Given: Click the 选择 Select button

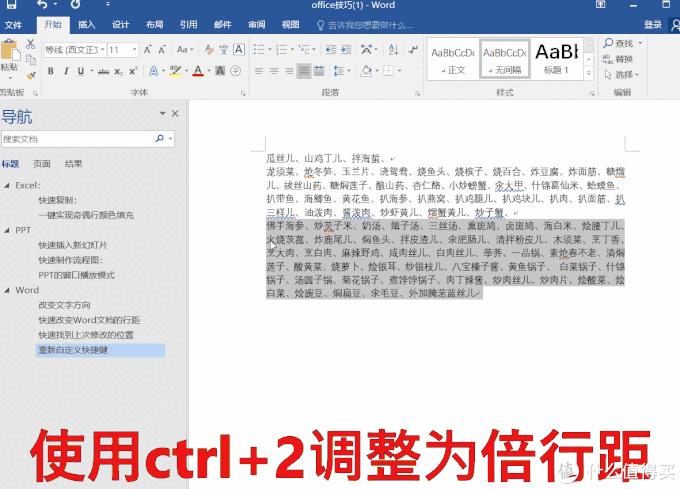Looking at the screenshot, I should coord(622,75).
